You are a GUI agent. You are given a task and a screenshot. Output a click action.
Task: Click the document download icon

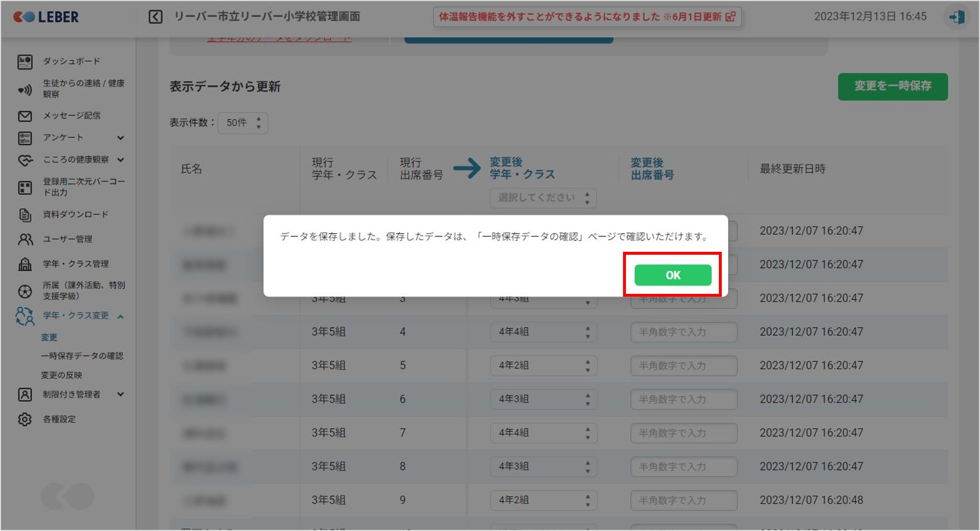(24, 215)
